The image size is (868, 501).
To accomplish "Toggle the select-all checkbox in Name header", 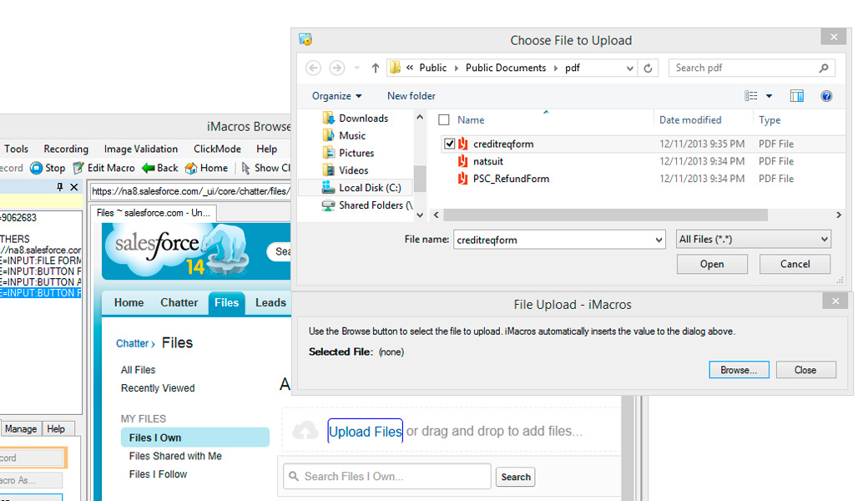I will click(444, 119).
